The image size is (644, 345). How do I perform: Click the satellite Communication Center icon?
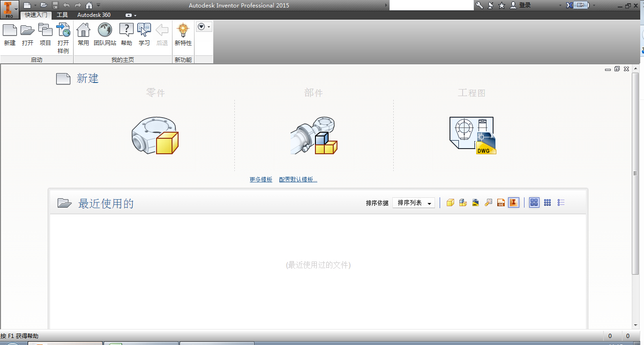pyautogui.click(x=491, y=5)
